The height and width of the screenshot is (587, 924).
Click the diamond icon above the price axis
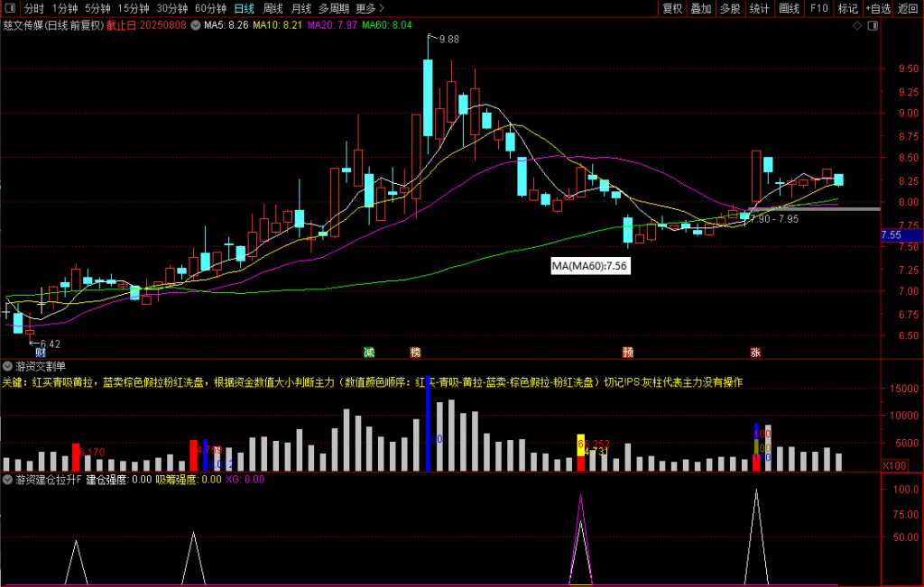pyautogui.click(x=856, y=25)
